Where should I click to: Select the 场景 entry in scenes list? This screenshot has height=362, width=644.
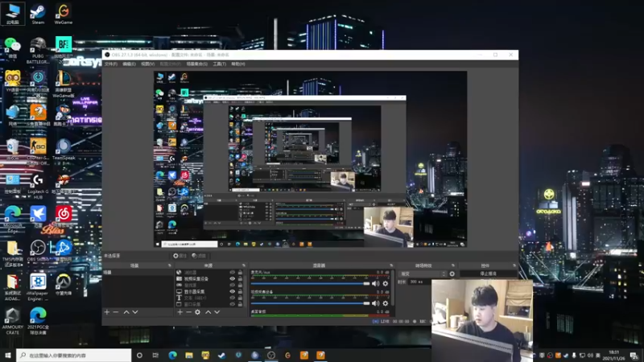(x=138, y=272)
